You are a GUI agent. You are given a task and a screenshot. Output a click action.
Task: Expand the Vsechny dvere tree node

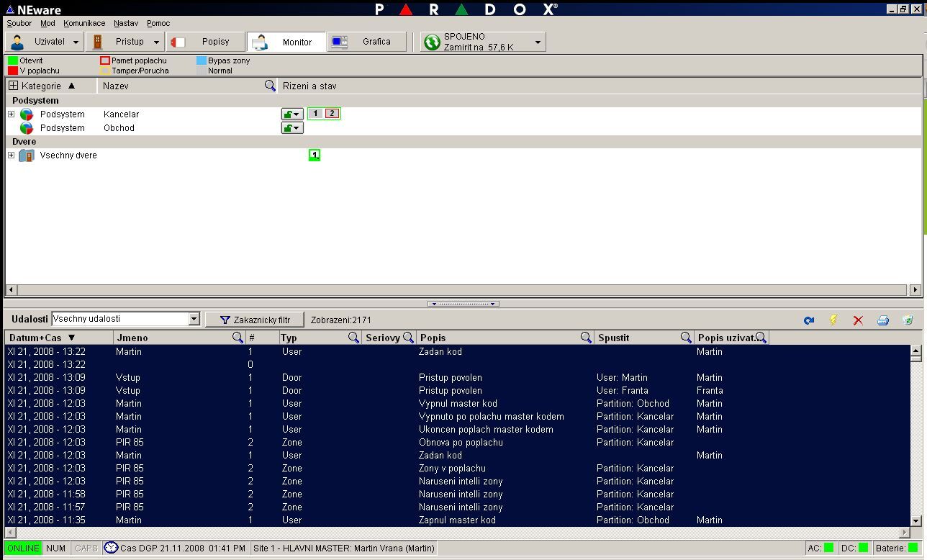tap(12, 155)
